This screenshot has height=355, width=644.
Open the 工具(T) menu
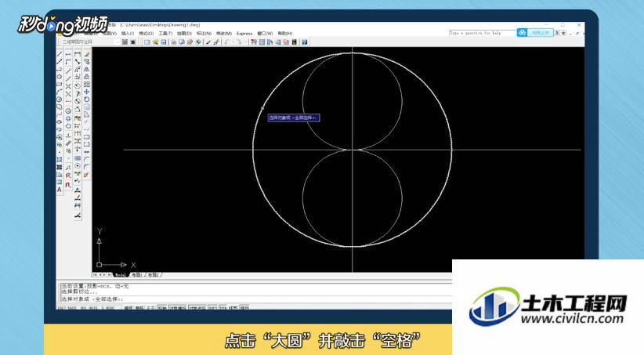[x=165, y=33]
